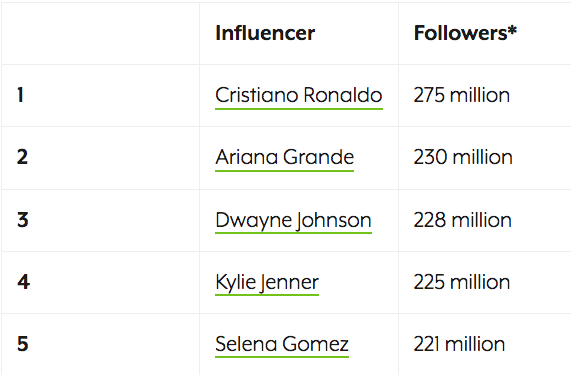Click the word Ronaldo in first row

[x=343, y=95]
